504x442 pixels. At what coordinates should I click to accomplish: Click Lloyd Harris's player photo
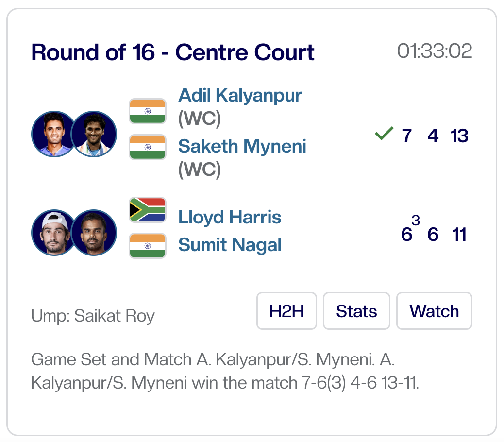(x=52, y=233)
